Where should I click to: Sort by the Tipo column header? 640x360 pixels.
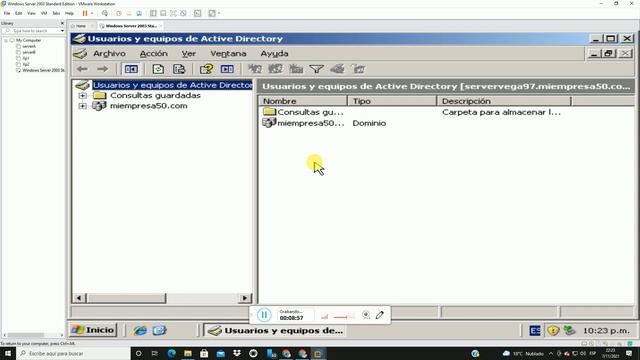tap(392, 101)
